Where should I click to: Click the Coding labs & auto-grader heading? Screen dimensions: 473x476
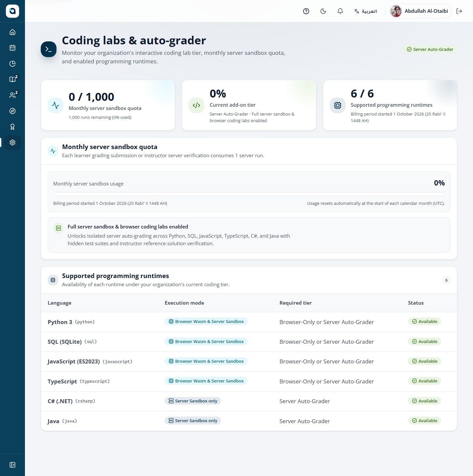click(x=134, y=40)
